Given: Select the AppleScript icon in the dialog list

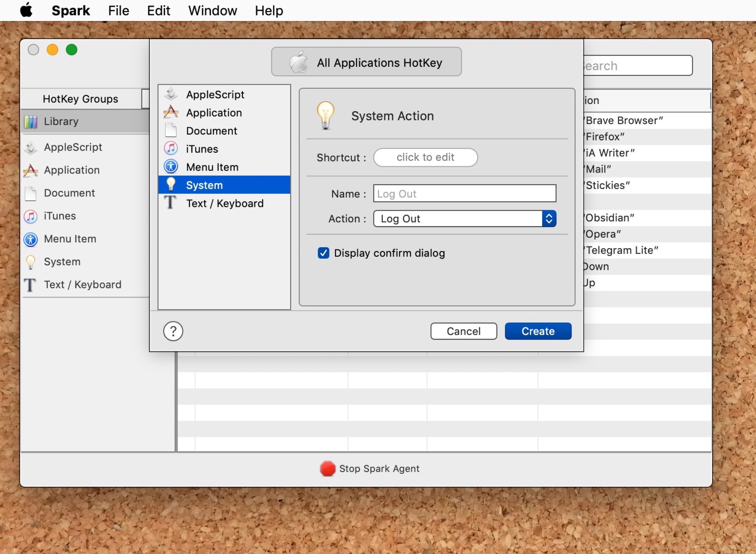Looking at the screenshot, I should (171, 94).
